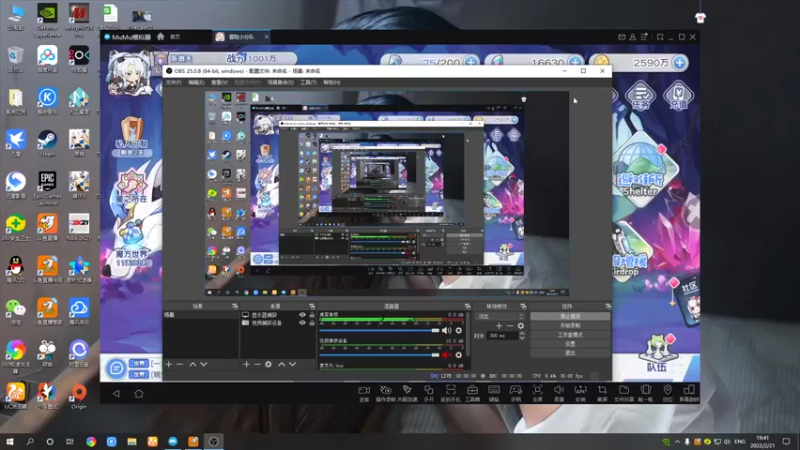Open transition properties gear in Transitions panel

[x=520, y=326]
